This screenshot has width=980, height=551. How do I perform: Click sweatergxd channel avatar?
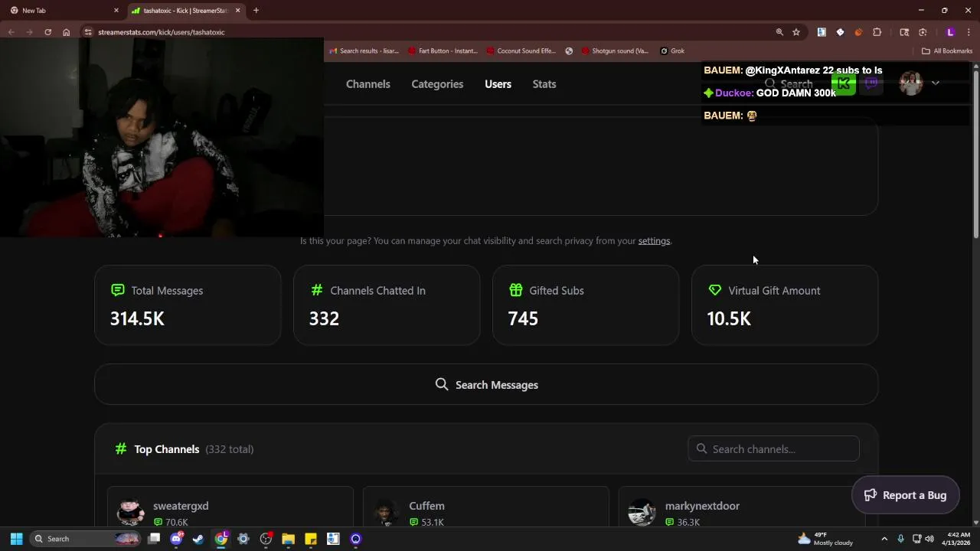pyautogui.click(x=130, y=513)
